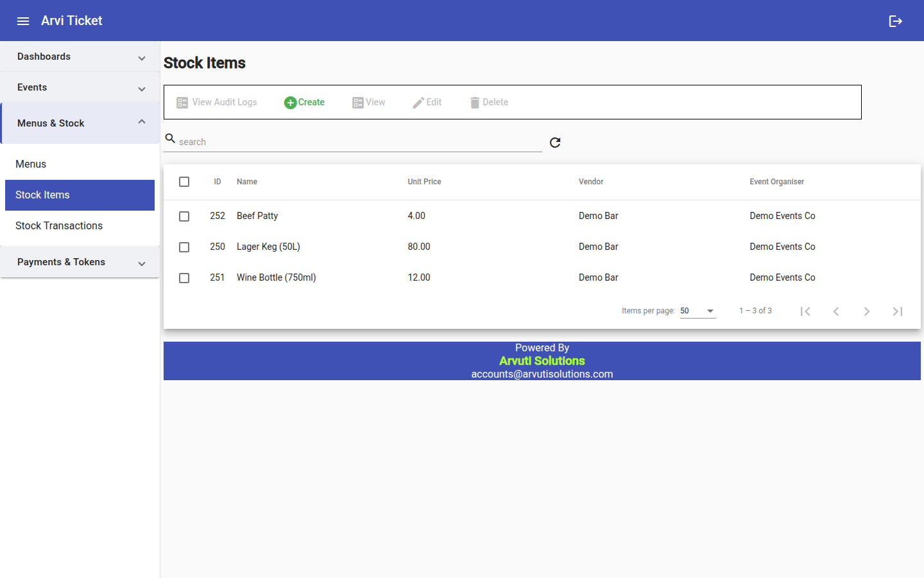The height and width of the screenshot is (578, 924).
Task: Click the logout icon in header
Action: coord(896,21)
